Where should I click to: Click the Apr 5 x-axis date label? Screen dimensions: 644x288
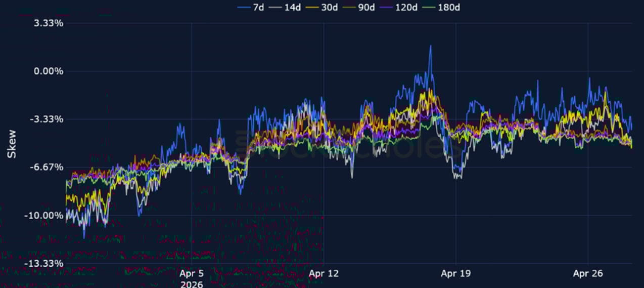pyautogui.click(x=192, y=274)
